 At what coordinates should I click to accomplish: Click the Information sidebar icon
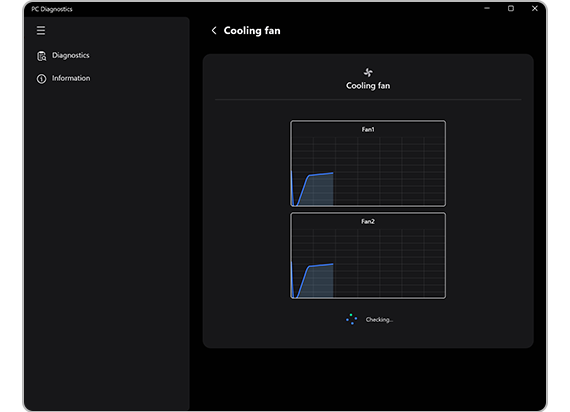pyautogui.click(x=41, y=79)
